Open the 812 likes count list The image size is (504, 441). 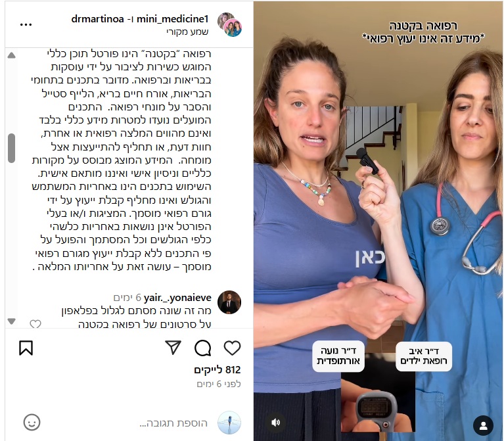(218, 370)
